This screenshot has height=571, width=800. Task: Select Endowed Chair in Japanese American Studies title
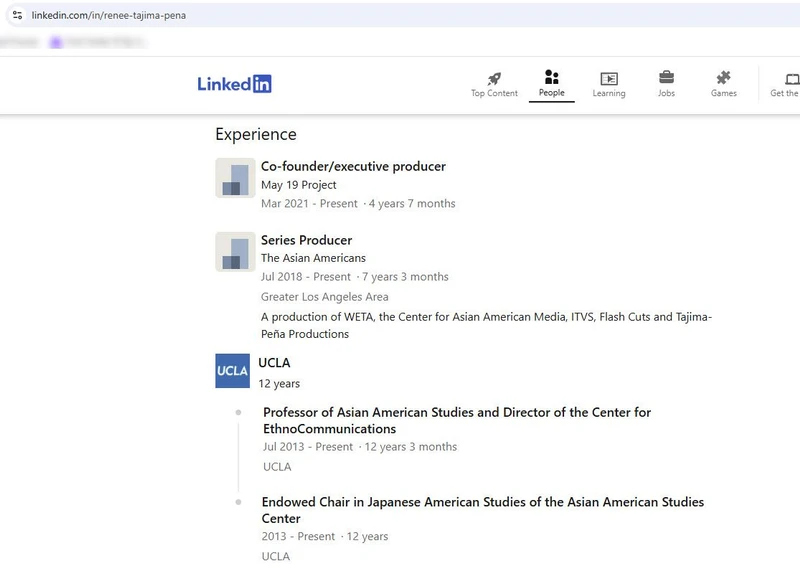pyautogui.click(x=483, y=510)
